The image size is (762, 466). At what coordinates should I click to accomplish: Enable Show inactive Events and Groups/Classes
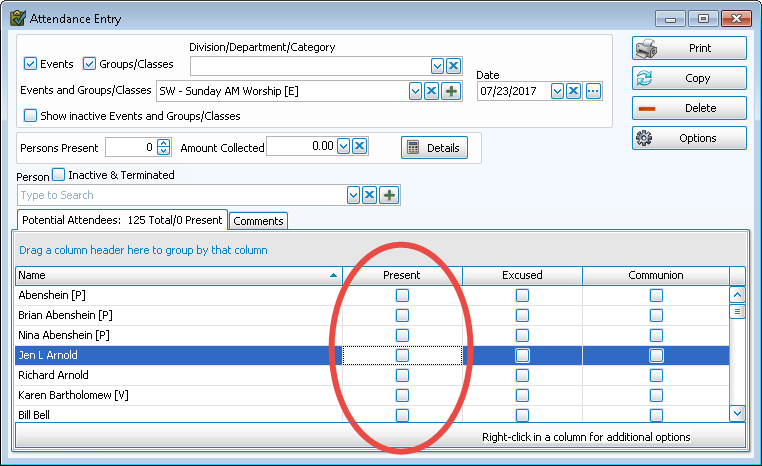[x=30, y=115]
